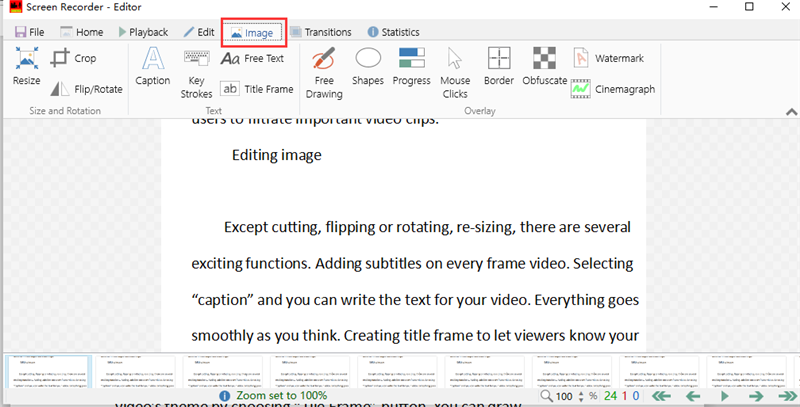
Task: Open the Shapes tool
Action: 368,66
